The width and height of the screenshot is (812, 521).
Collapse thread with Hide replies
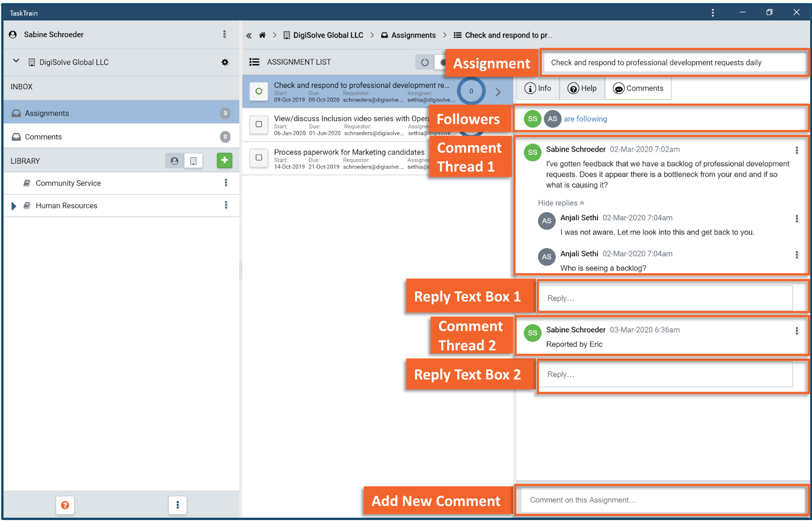[561, 203]
